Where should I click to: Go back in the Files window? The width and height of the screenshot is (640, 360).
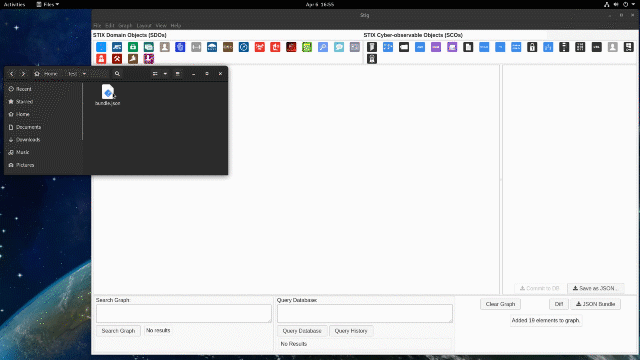point(11,74)
